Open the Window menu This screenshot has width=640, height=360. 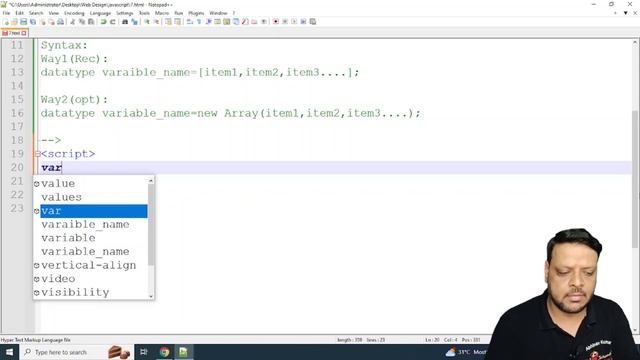[218, 13]
